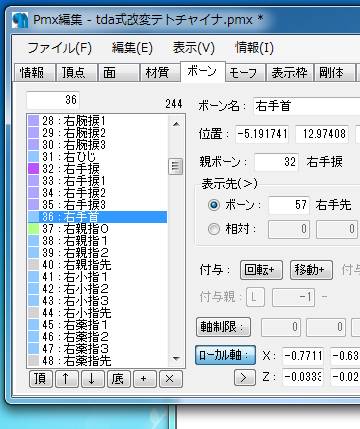Select bone 44 : 右小指先
360x429 pixels.
pos(97,313)
